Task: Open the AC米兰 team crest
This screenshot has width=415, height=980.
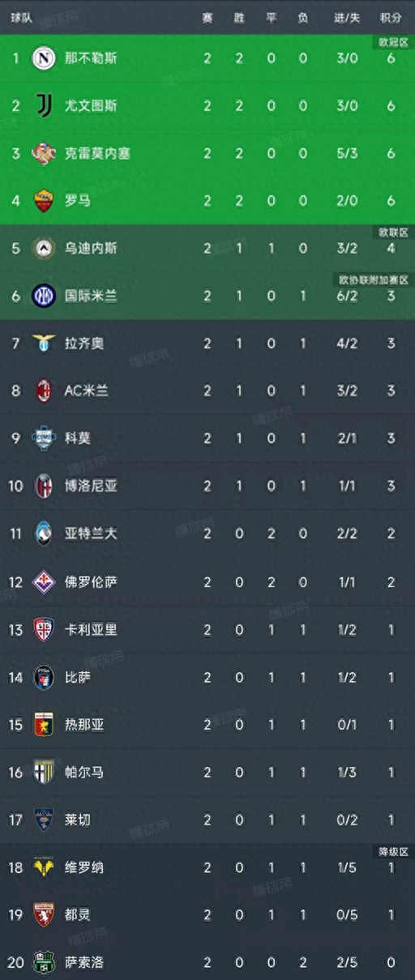Action: (x=44, y=391)
